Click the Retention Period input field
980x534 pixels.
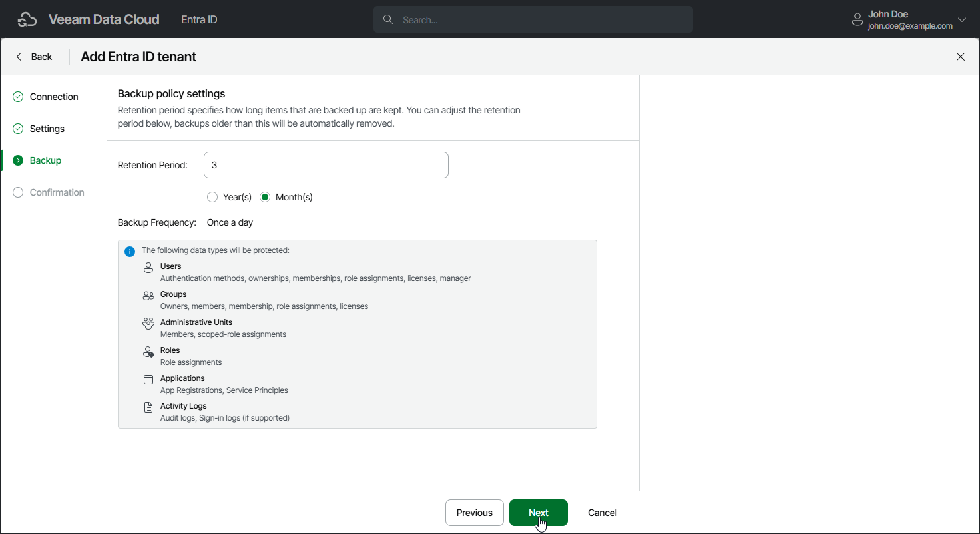(326, 165)
